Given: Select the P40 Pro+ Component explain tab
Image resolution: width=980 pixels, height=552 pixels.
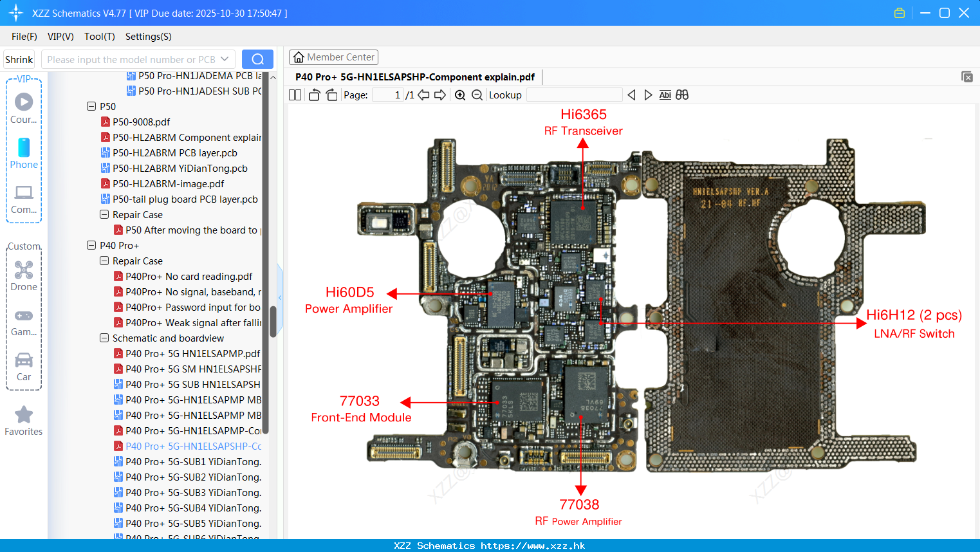Looking at the screenshot, I should click(415, 77).
